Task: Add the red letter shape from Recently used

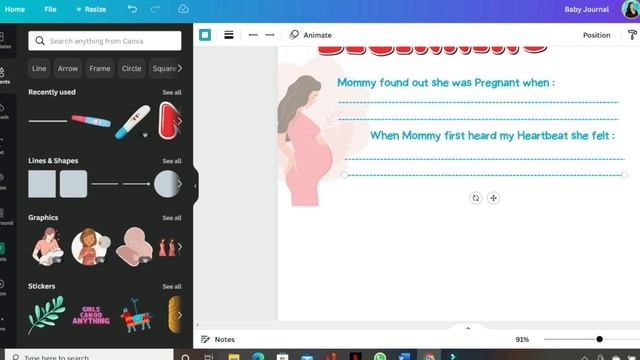Action: click(x=169, y=121)
